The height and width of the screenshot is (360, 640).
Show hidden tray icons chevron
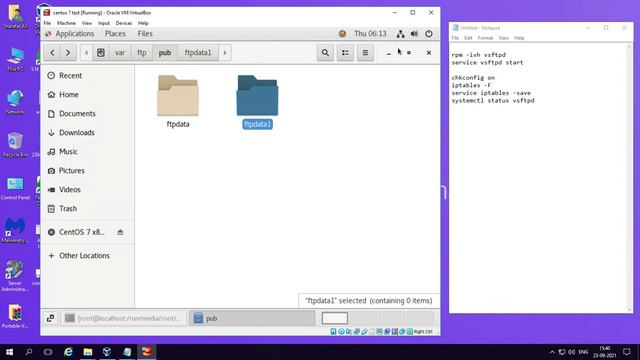point(552,352)
